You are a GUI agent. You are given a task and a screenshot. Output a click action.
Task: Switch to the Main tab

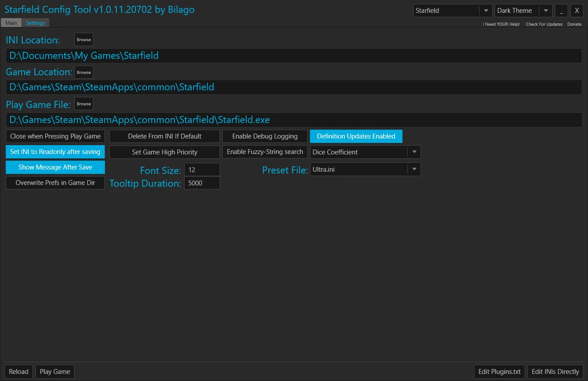(x=11, y=23)
